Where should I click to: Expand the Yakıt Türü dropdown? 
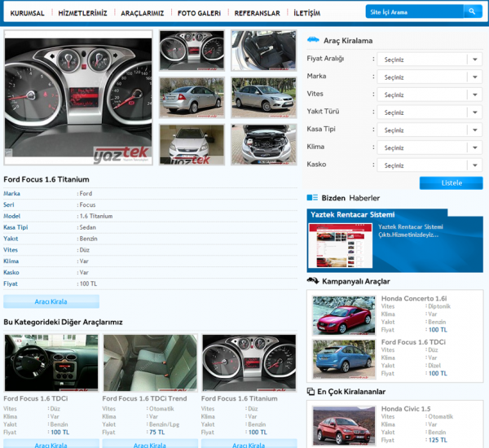tap(430, 112)
